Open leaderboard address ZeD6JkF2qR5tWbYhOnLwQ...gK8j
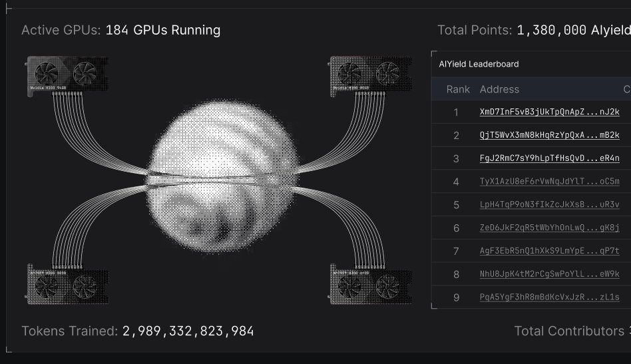The image size is (631, 364). [x=549, y=228]
